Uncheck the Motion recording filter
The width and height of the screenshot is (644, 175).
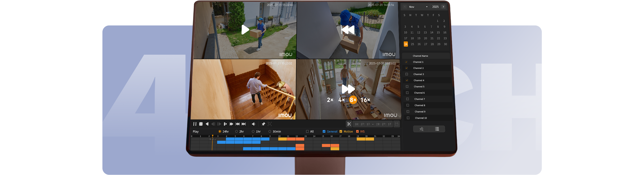coord(341,131)
